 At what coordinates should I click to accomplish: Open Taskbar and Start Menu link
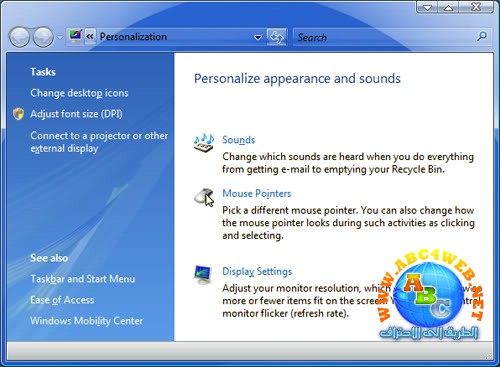(83, 279)
